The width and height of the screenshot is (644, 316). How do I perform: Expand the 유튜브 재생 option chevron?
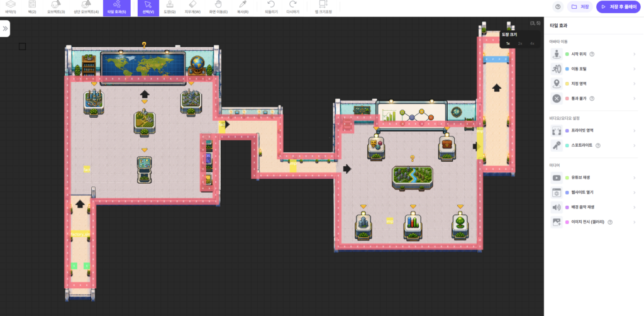pyautogui.click(x=634, y=178)
